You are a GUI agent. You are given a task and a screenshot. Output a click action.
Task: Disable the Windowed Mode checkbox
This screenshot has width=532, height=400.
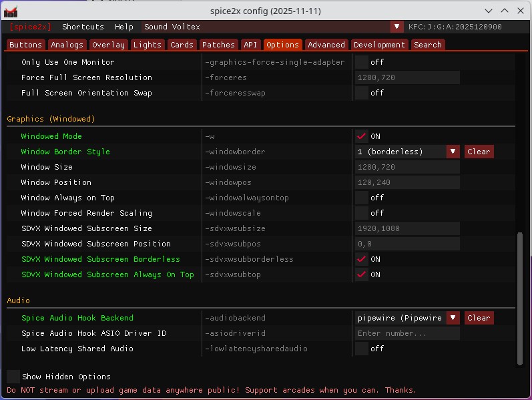[x=362, y=136]
